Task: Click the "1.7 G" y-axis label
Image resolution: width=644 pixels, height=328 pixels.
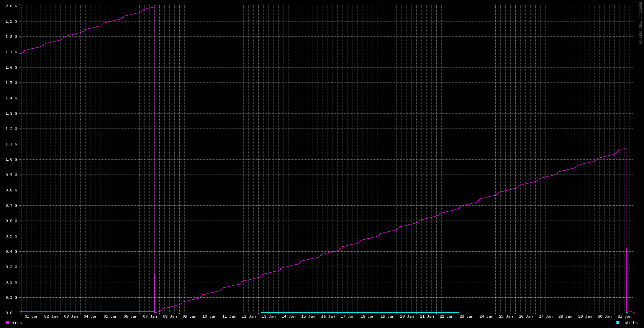Action: click(x=11, y=52)
